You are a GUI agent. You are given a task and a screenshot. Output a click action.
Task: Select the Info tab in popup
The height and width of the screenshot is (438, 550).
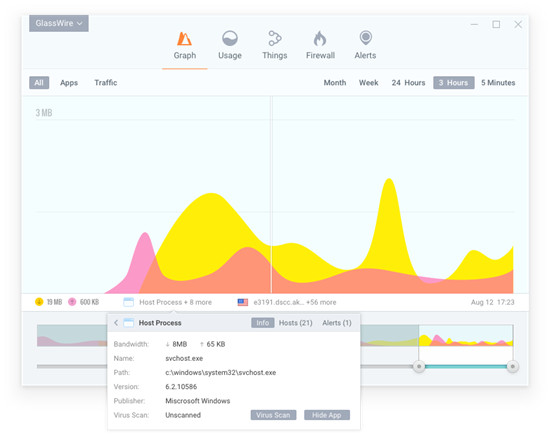coord(262,323)
